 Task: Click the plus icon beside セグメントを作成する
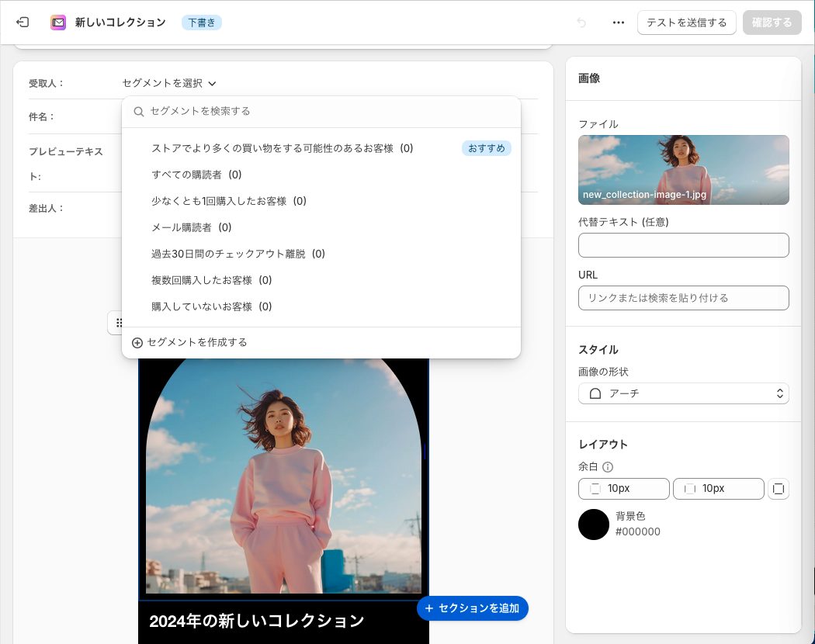[x=137, y=342]
